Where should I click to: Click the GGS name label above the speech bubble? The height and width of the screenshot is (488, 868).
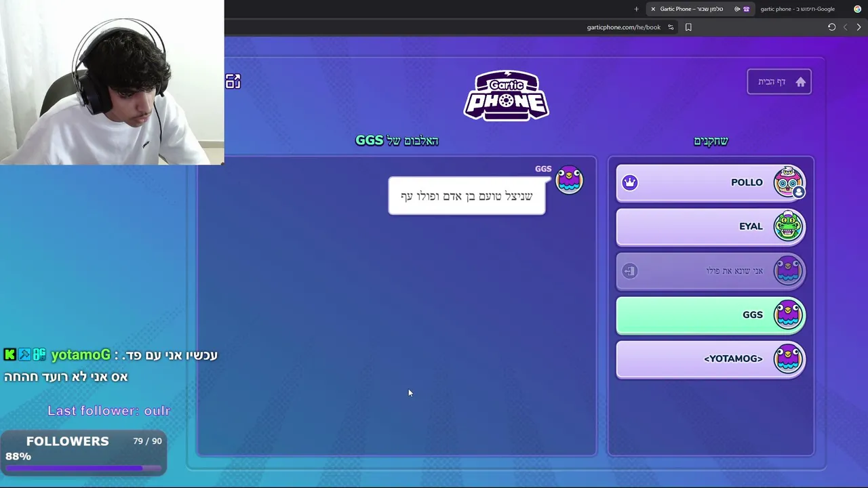543,169
